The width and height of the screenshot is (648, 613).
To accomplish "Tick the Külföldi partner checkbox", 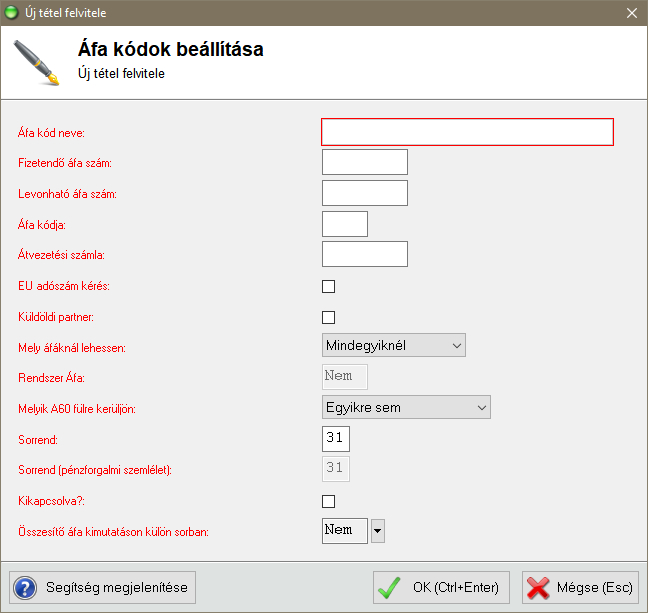I will [x=328, y=318].
